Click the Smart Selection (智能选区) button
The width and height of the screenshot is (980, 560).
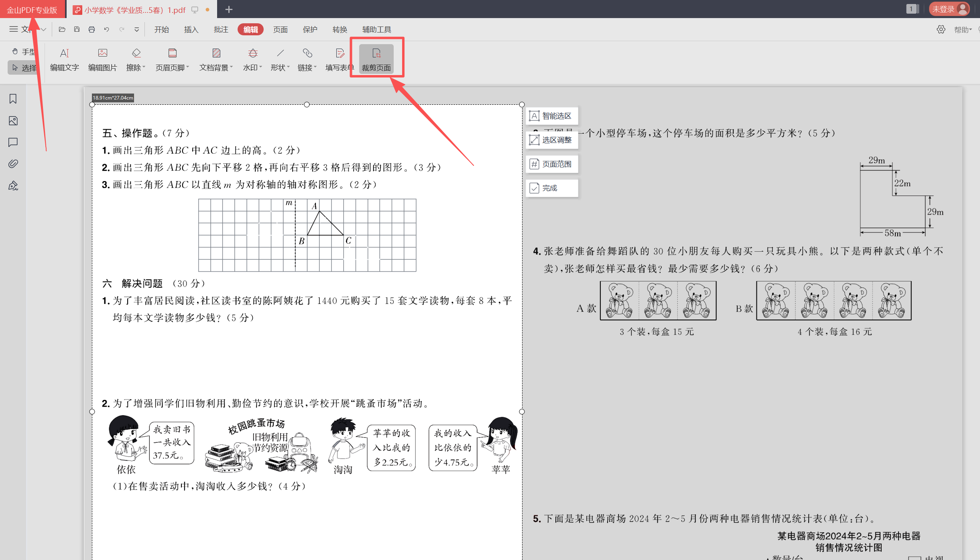[552, 116]
